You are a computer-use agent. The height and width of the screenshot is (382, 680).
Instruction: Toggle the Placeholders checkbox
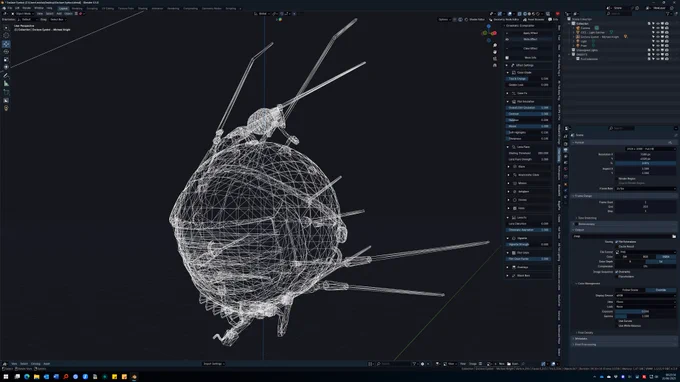[617, 276]
